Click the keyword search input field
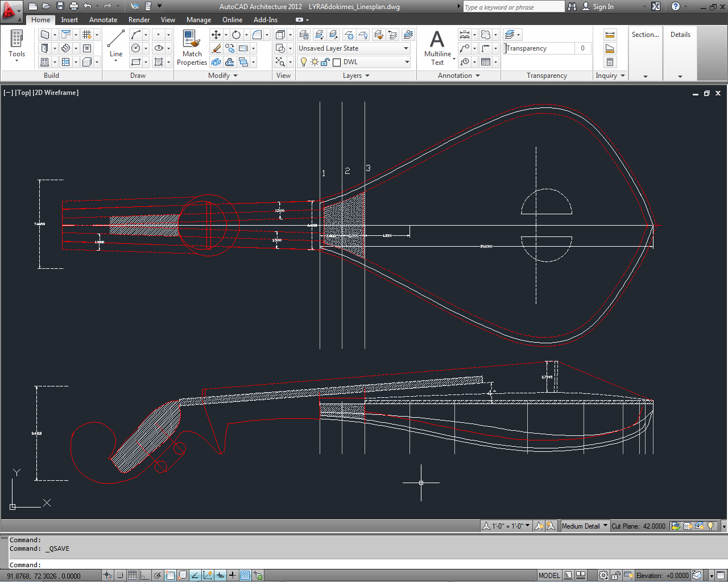728x582 pixels. 513,7
